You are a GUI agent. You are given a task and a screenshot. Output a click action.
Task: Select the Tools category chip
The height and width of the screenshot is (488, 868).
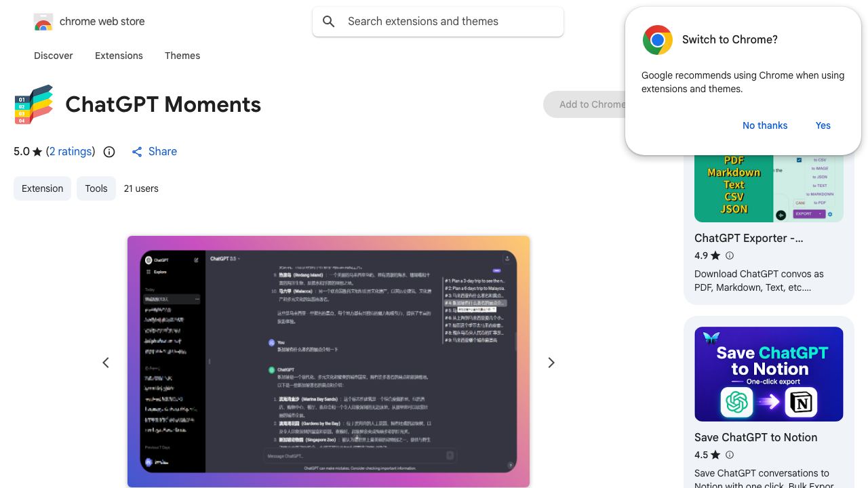[96, 188]
